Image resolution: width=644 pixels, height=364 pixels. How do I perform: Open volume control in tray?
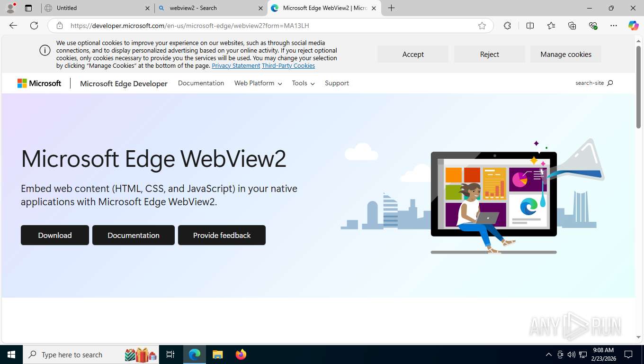(571, 355)
